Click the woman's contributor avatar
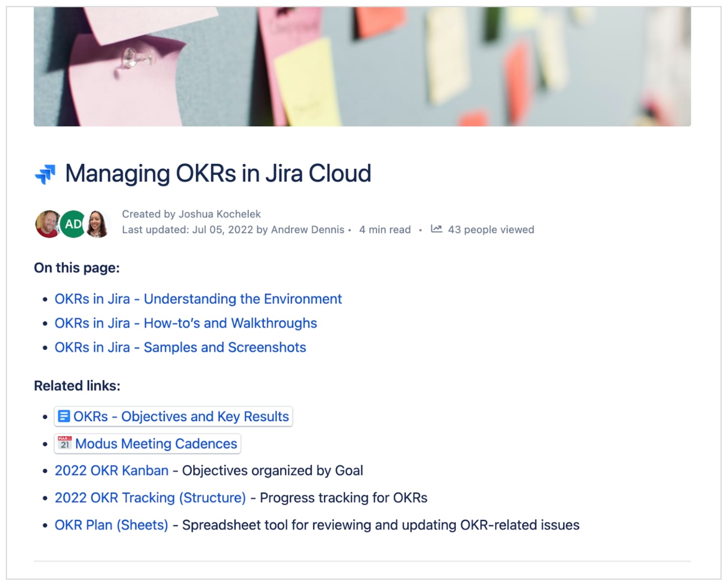728x586 pixels. click(98, 224)
